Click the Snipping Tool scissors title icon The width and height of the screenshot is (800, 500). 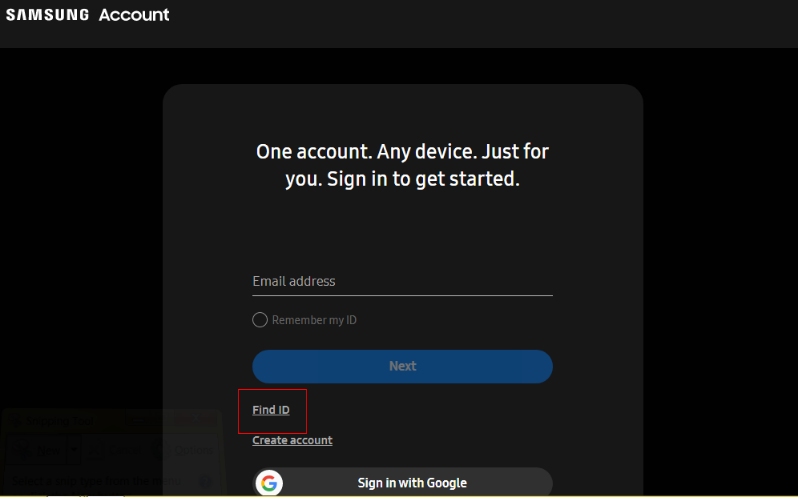pyautogui.click(x=16, y=420)
